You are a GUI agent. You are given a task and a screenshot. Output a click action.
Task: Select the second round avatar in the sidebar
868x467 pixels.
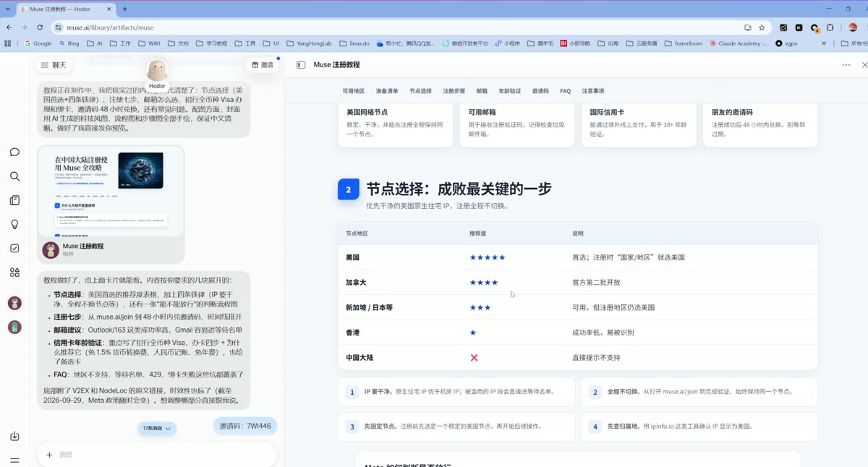click(x=14, y=327)
